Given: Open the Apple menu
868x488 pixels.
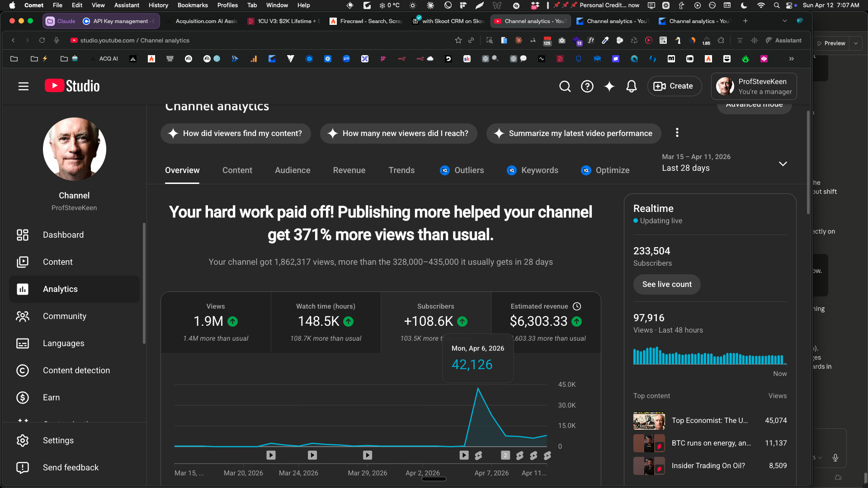Looking at the screenshot, I should click(x=12, y=5).
